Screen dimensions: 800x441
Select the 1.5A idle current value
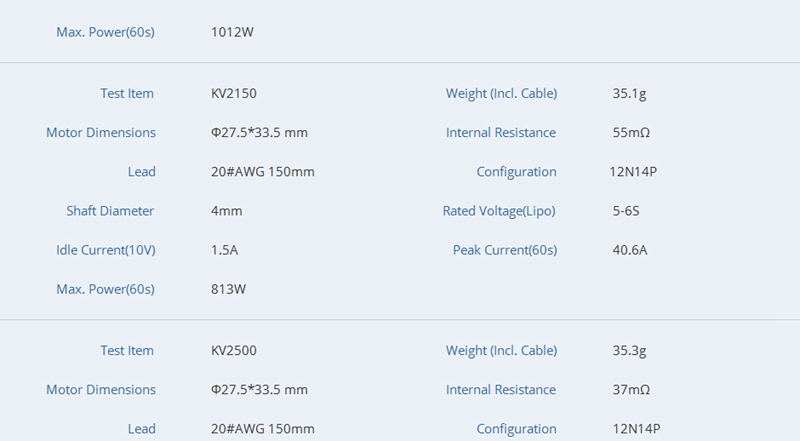click(x=225, y=250)
